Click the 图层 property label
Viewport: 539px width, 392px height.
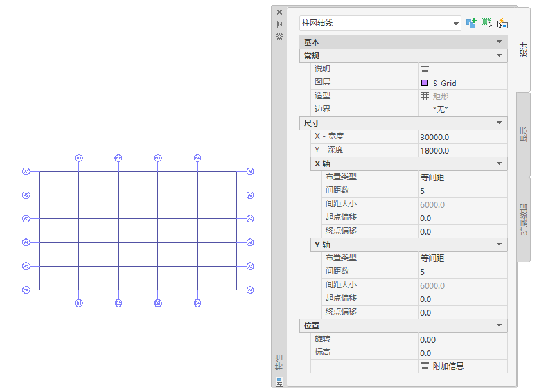[323, 82]
